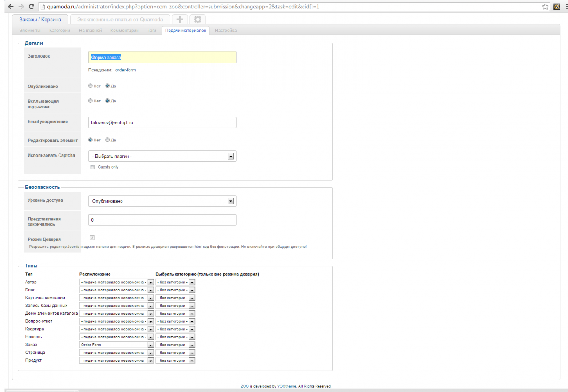Select 'Нет' for Опубликовано

click(x=91, y=86)
